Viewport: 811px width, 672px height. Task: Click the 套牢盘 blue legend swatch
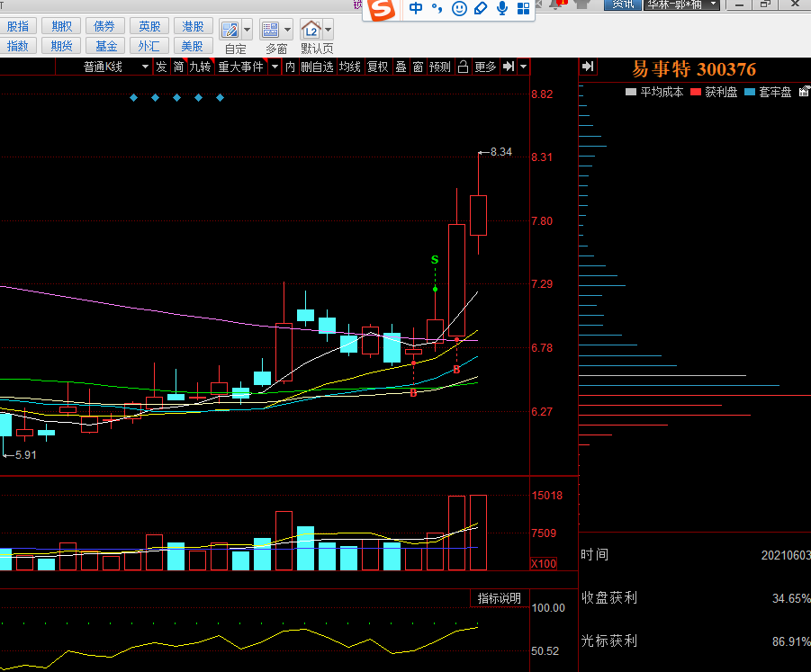click(x=750, y=92)
